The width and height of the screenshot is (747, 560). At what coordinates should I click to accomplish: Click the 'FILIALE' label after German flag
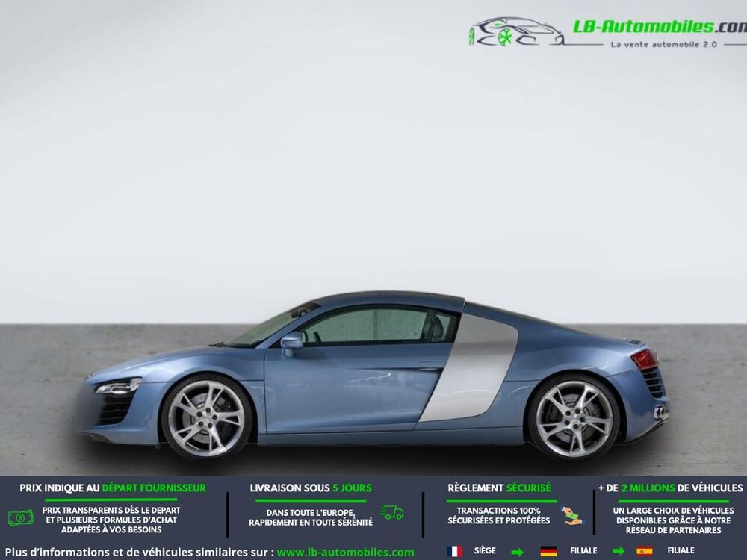point(583,550)
